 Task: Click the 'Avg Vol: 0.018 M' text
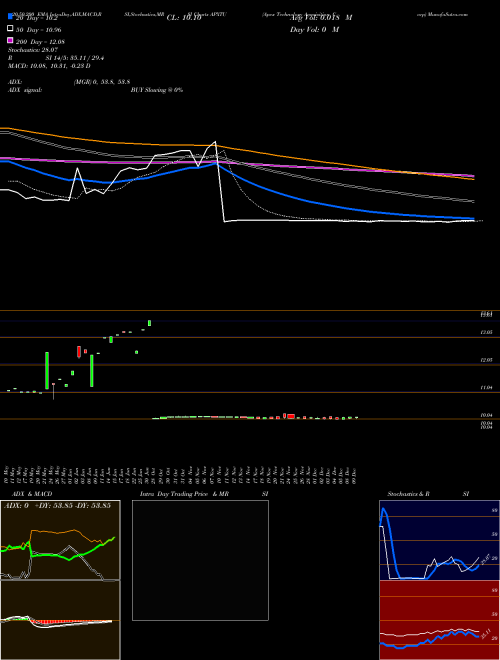point(321,18)
